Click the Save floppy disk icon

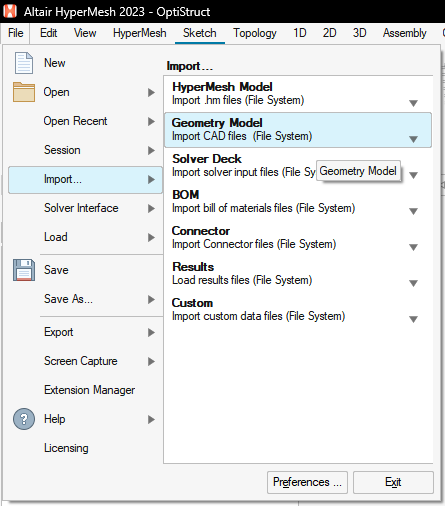click(24, 270)
